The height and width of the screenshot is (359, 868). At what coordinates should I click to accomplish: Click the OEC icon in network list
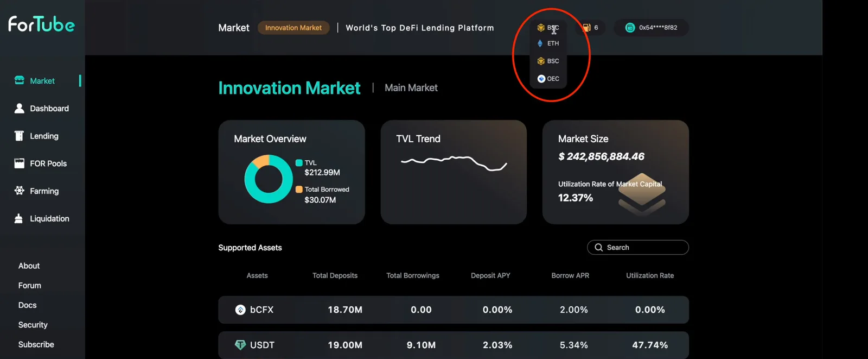pyautogui.click(x=541, y=79)
